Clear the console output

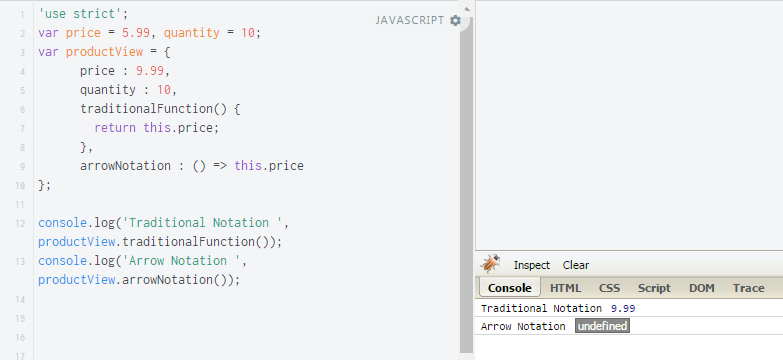[x=576, y=265]
